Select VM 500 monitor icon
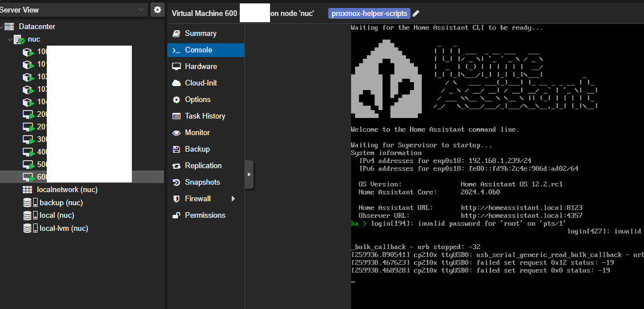The width and height of the screenshot is (644, 309). [x=28, y=165]
